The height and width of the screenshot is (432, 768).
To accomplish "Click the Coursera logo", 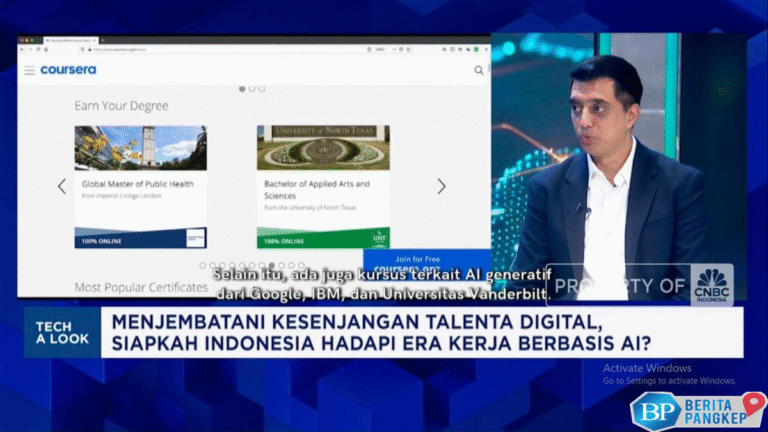I will coord(68,70).
